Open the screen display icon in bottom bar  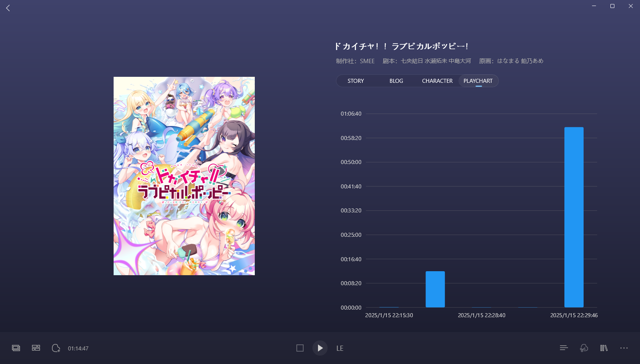tap(16, 348)
